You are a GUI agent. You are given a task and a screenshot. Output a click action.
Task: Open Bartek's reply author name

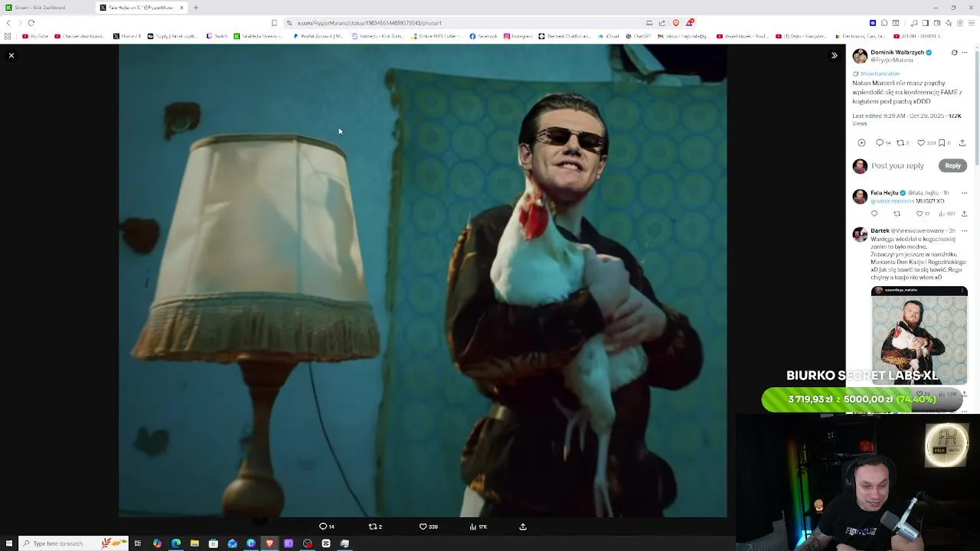(879, 230)
